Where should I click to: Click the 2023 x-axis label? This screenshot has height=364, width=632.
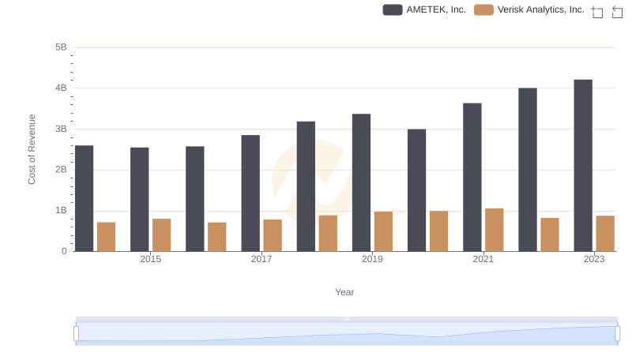point(594,259)
